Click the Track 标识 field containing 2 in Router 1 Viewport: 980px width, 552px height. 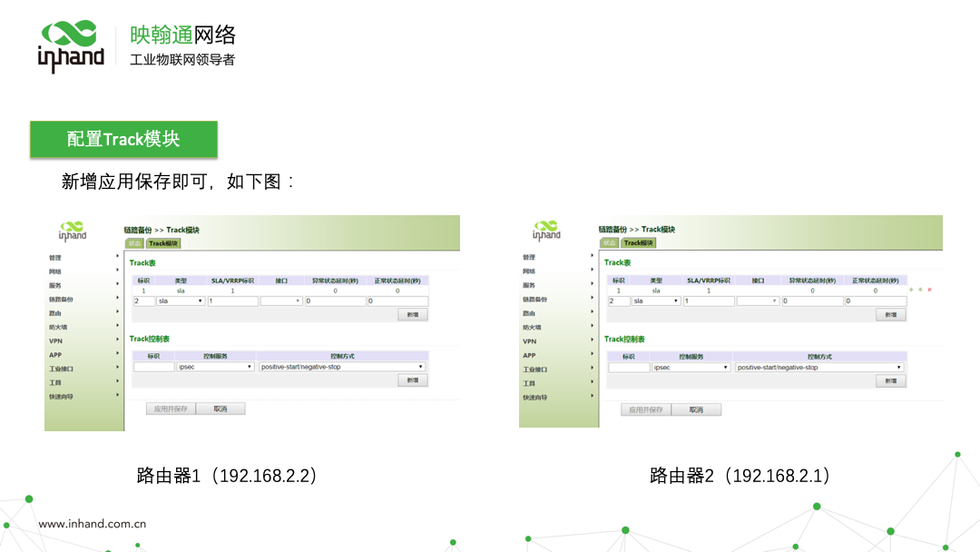pos(142,301)
